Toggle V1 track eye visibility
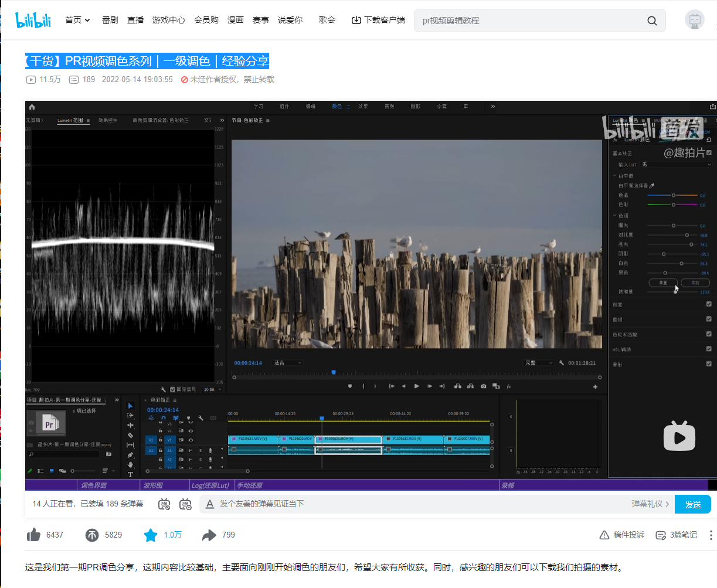This screenshot has height=588, width=717. coord(191,440)
